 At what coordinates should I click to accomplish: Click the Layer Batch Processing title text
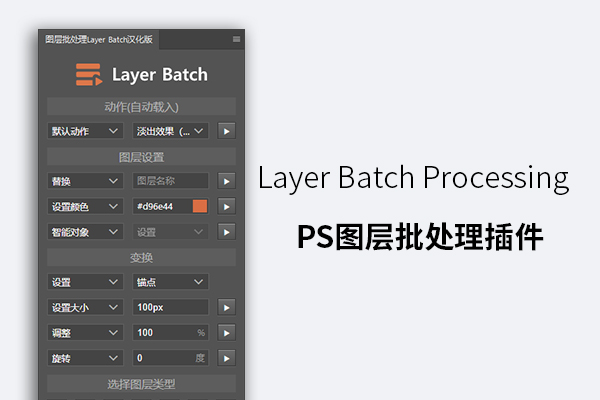pyautogui.click(x=414, y=178)
